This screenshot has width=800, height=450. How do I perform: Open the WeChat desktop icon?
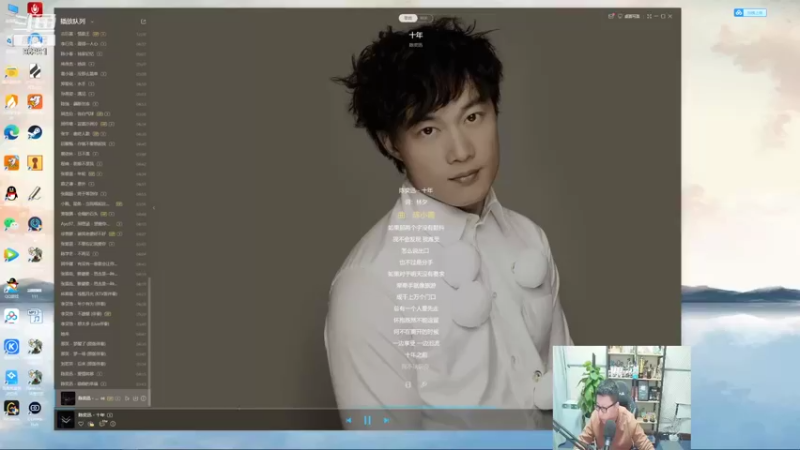click(11, 224)
